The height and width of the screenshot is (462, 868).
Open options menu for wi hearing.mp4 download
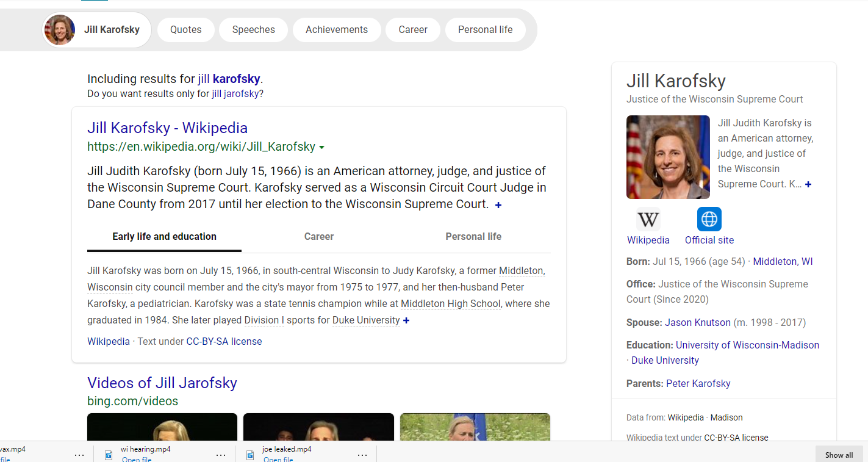[x=221, y=455]
